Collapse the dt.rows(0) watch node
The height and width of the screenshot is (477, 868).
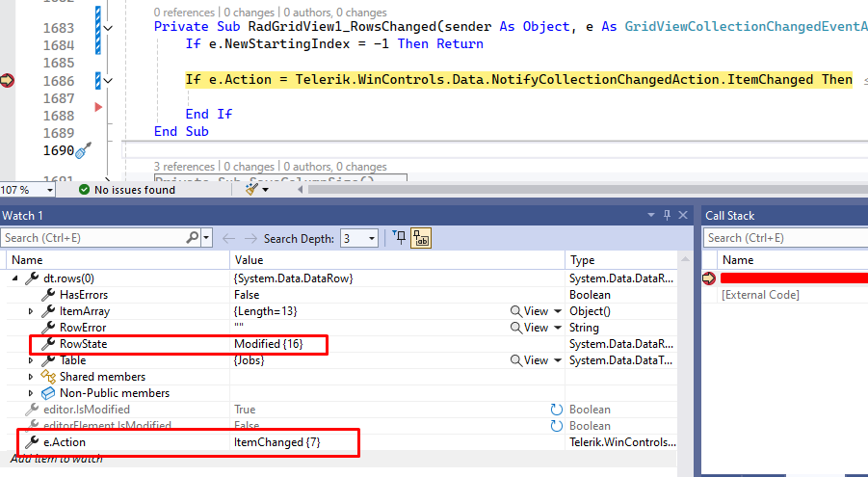point(14,278)
